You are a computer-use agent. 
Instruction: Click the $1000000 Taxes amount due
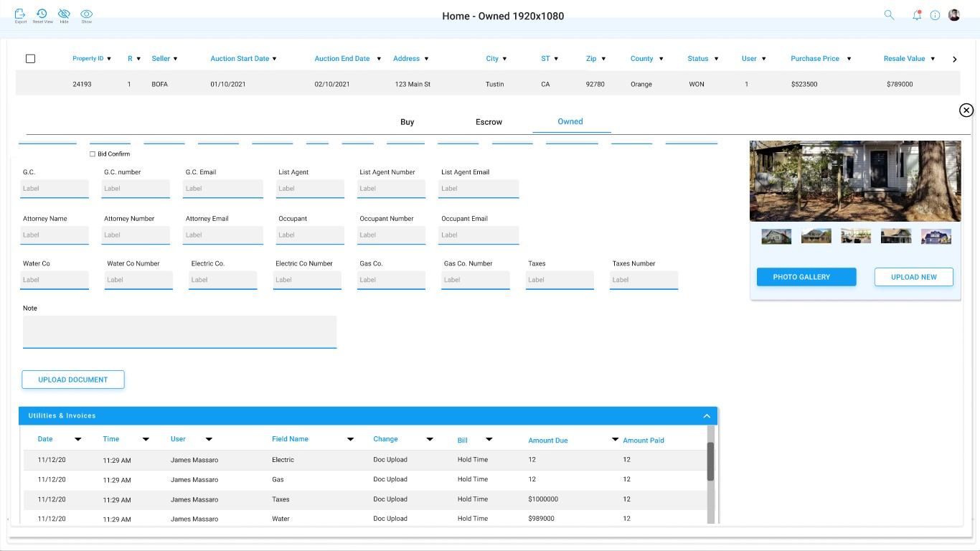tap(543, 499)
